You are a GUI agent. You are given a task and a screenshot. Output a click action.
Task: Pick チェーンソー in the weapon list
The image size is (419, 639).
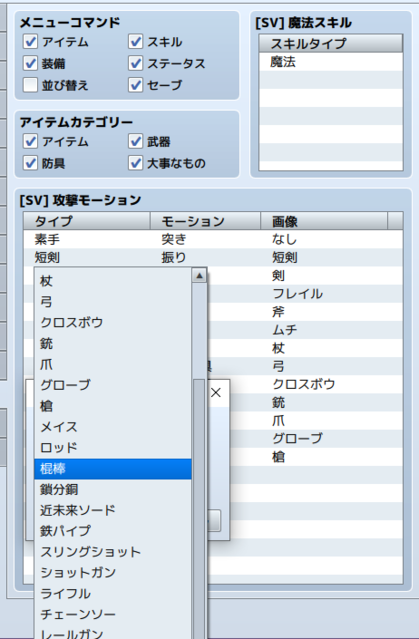pos(113,614)
